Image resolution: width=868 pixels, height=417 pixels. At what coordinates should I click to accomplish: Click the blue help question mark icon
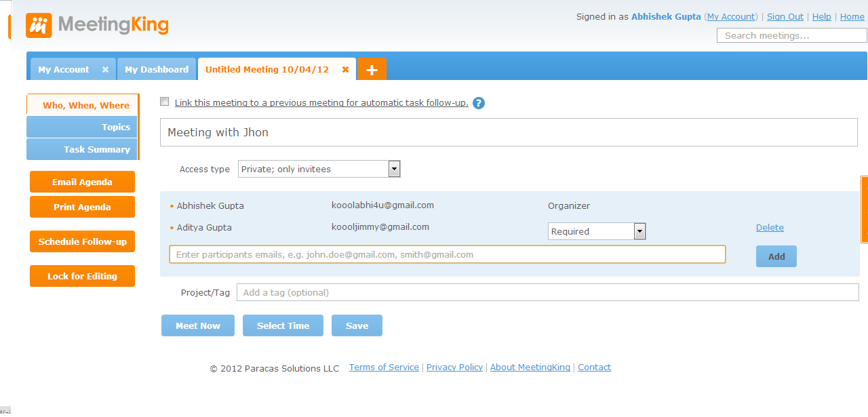(479, 103)
